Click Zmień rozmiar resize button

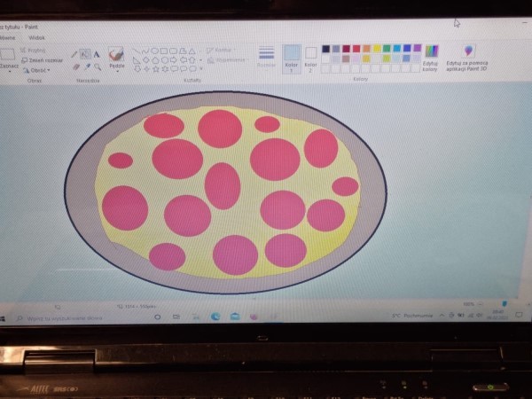[x=43, y=60]
